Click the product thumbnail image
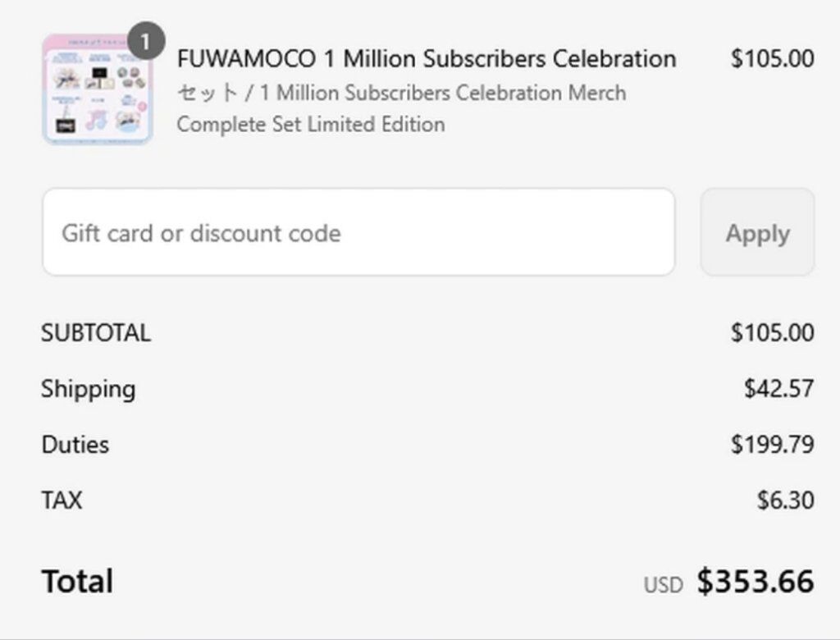This screenshot has width=840, height=640. coord(98,89)
